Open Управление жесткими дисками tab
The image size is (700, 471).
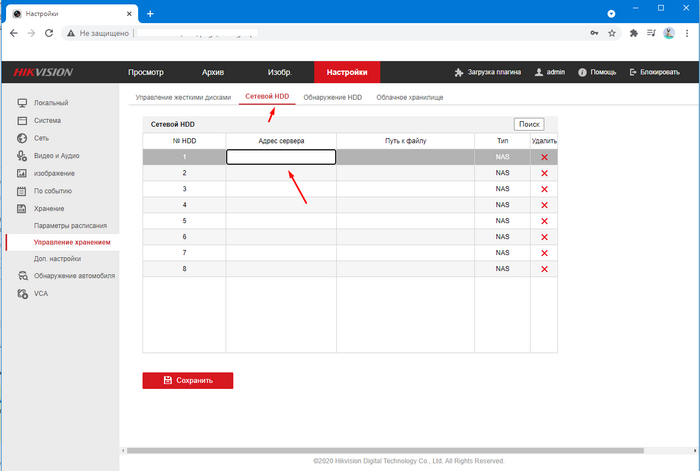tap(183, 97)
